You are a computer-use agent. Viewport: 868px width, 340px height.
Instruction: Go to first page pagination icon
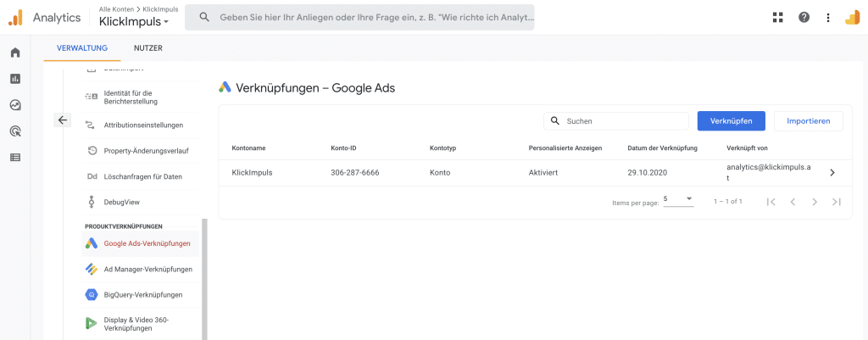[x=771, y=202]
